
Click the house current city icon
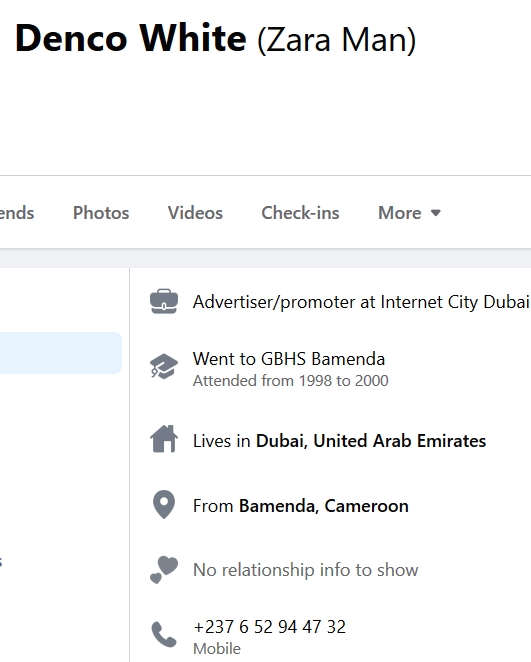(164, 439)
